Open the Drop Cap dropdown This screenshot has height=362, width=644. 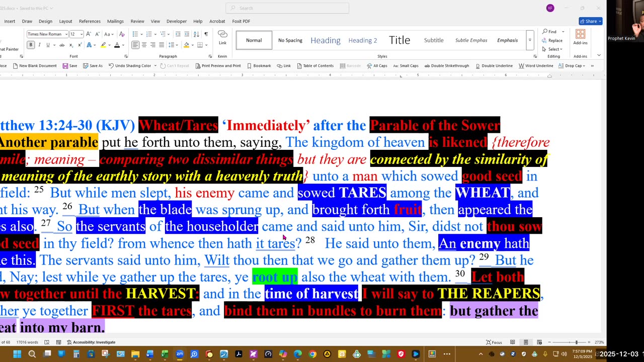pyautogui.click(x=572, y=66)
